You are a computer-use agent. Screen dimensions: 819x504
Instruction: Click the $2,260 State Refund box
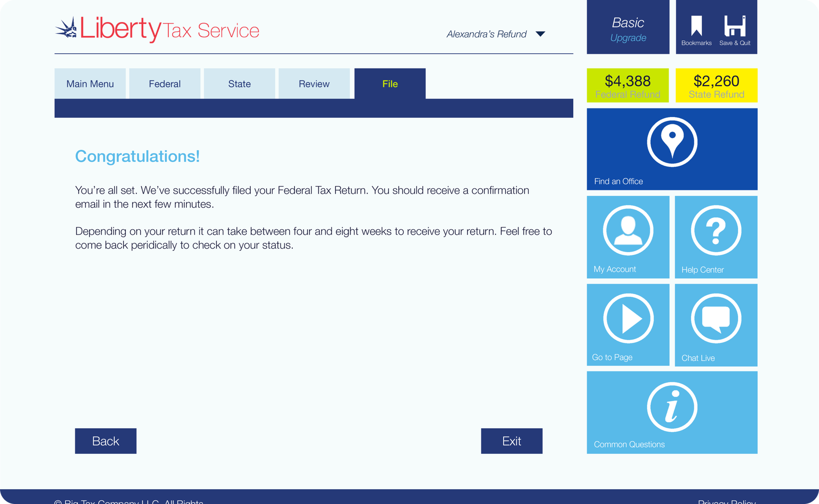click(x=717, y=85)
